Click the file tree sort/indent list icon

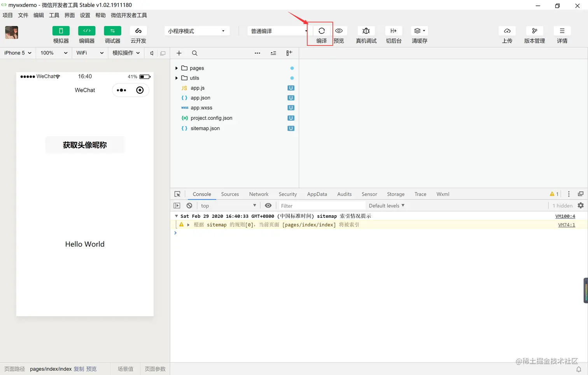(273, 53)
